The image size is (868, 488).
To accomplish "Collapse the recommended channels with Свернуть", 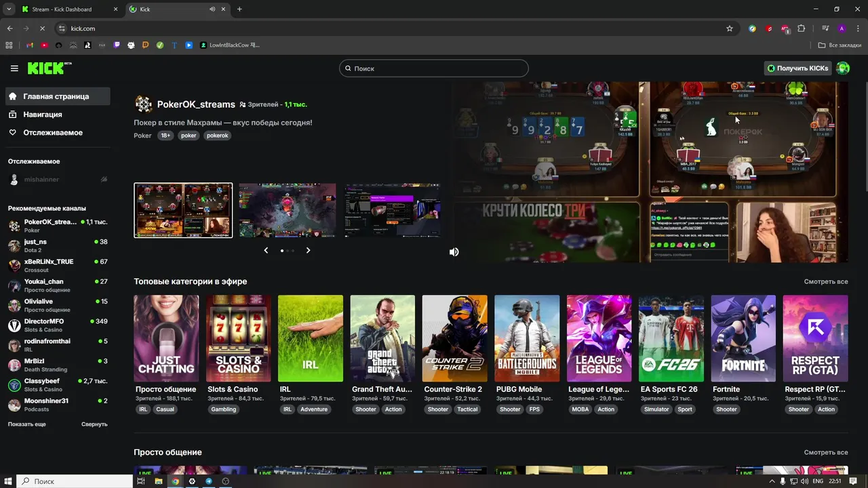I will pos(94,424).
